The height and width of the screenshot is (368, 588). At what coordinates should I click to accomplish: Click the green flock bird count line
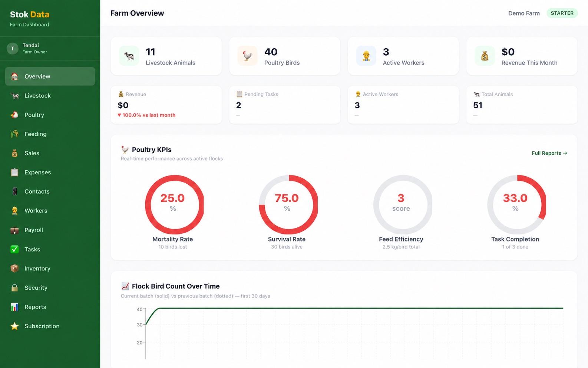tap(354, 308)
